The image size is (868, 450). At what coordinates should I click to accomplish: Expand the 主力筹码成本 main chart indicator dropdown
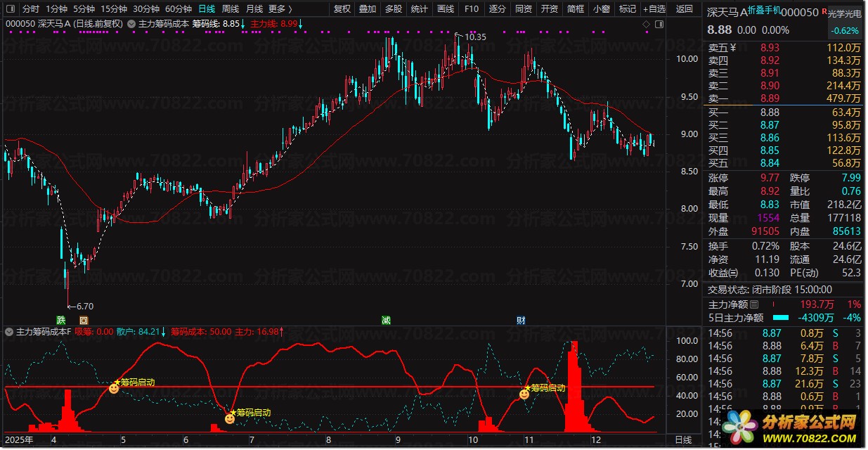point(131,24)
